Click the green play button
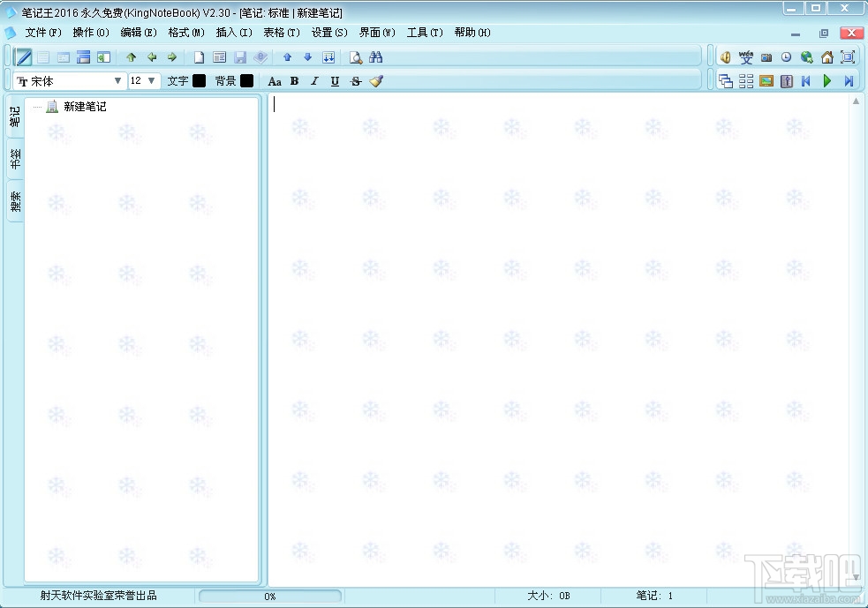 [x=827, y=81]
